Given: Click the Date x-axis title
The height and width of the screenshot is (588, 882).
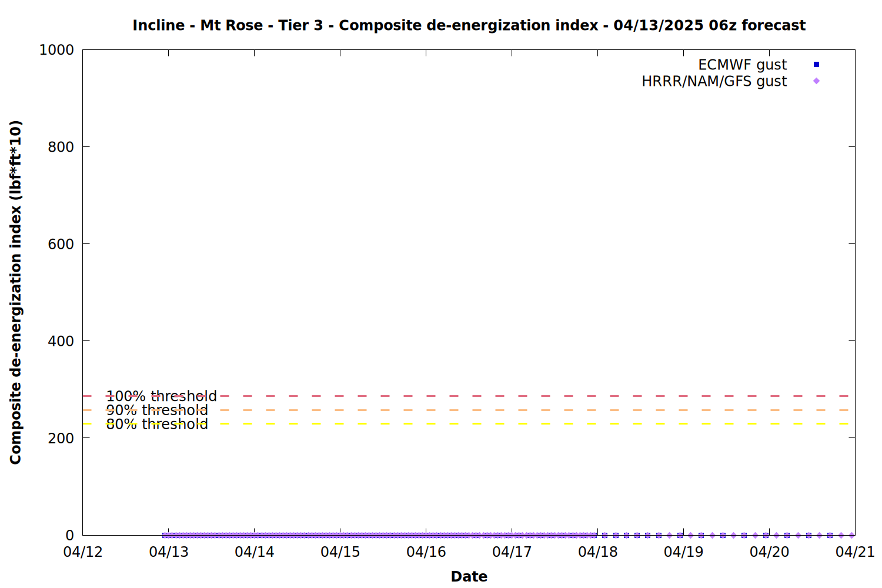Looking at the screenshot, I should [469, 576].
